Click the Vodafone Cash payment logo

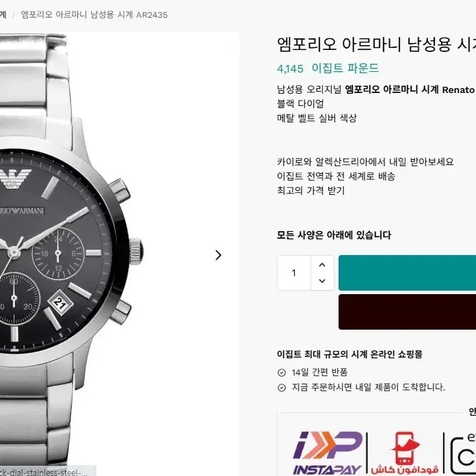click(405, 453)
